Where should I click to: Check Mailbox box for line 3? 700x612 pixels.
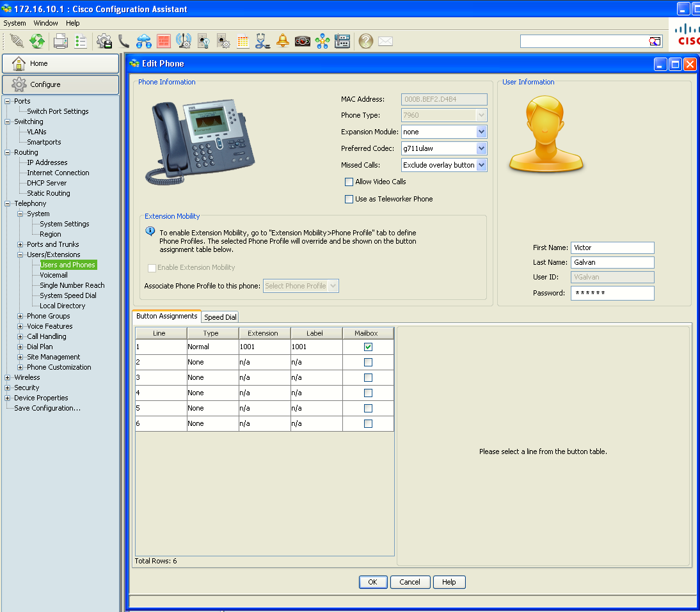click(369, 378)
